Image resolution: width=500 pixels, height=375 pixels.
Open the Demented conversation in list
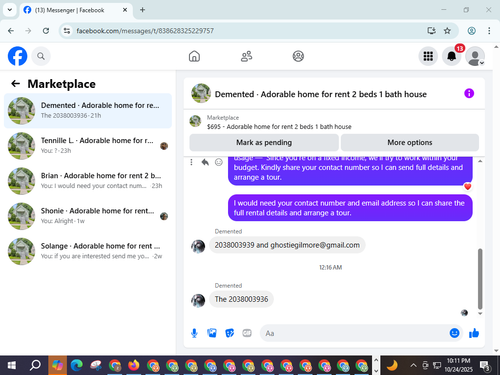[88, 110]
